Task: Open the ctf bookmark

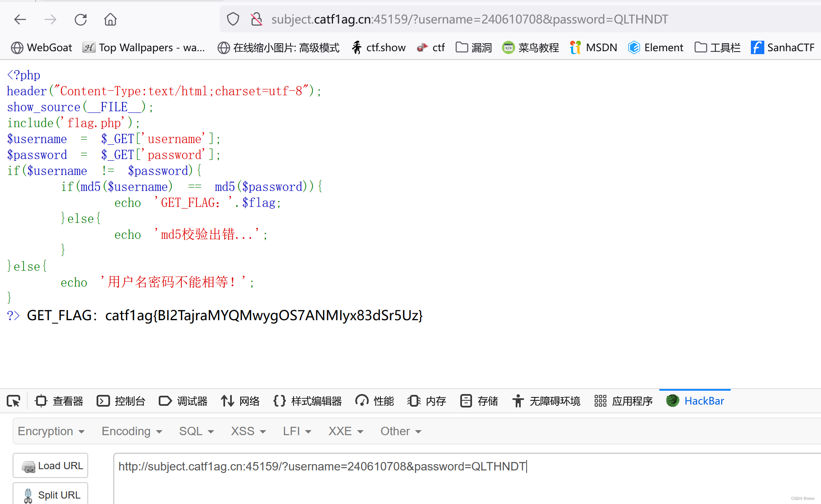Action: tap(431, 47)
